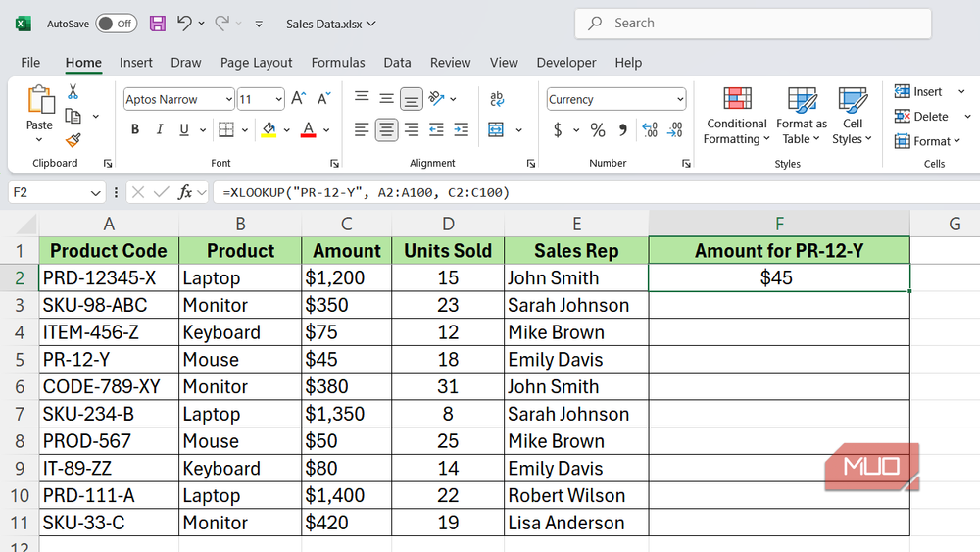
Task: Apply the red font color A
Action: coord(308,129)
